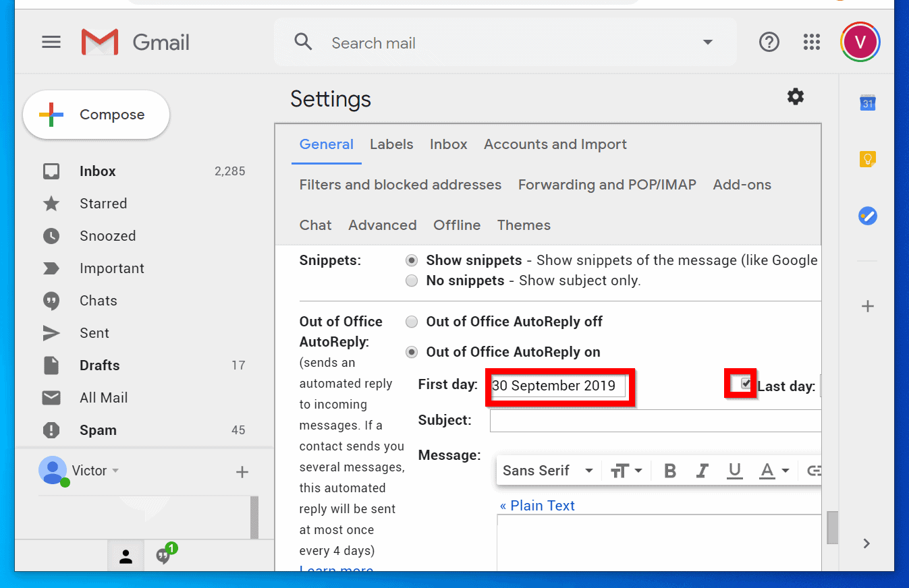Screen dimensions: 909x588
Task: Enable Out of Office AutoReply
Action: (412, 351)
